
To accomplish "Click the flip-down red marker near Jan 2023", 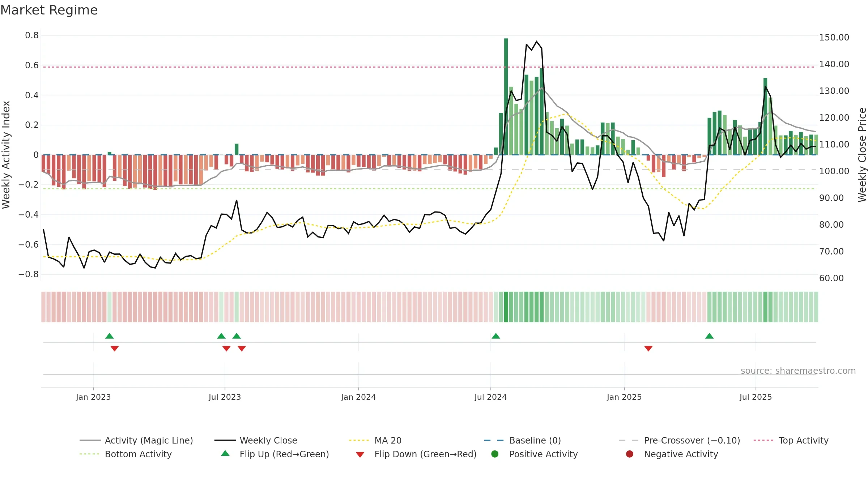I will (115, 348).
